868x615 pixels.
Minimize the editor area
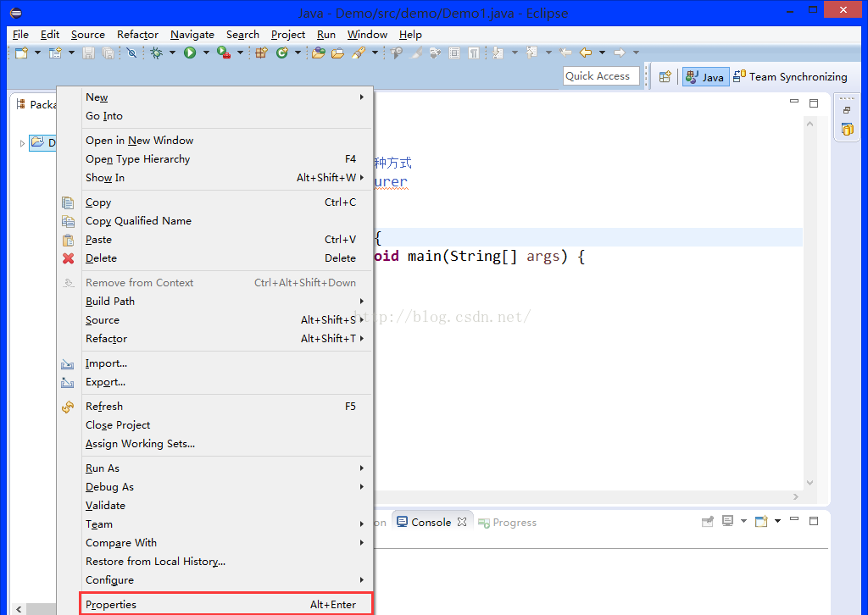tap(794, 101)
